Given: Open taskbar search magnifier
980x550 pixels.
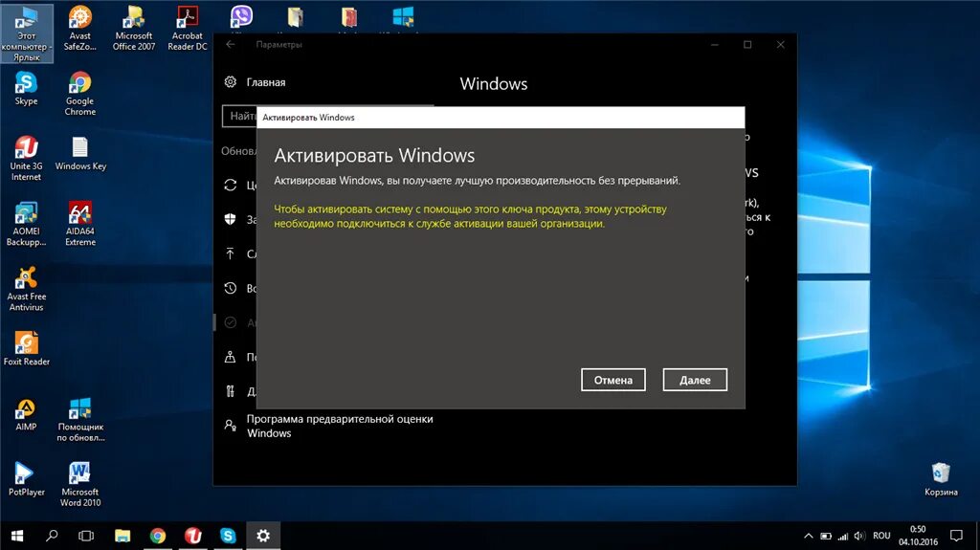Looking at the screenshot, I should pyautogui.click(x=52, y=536).
